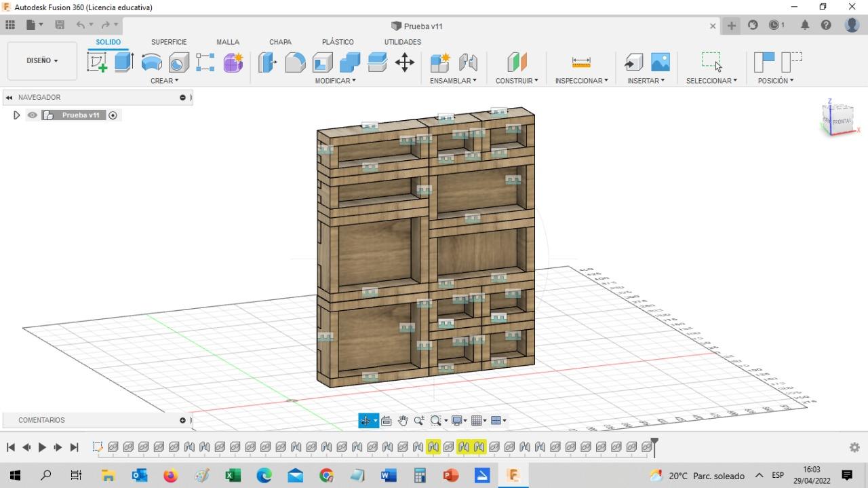Image resolution: width=868 pixels, height=488 pixels.
Task: Open the MODIFICAR dropdown menu
Action: 335,81
